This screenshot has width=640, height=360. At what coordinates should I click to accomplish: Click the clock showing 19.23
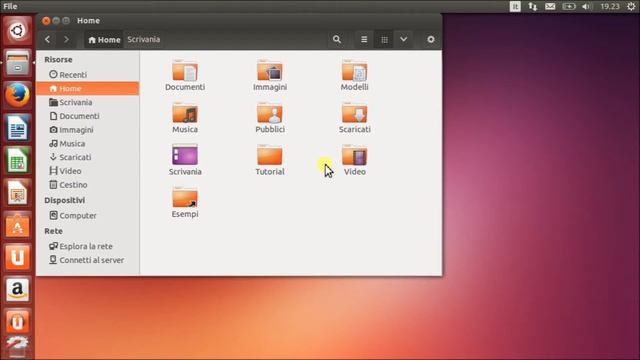(x=610, y=6)
